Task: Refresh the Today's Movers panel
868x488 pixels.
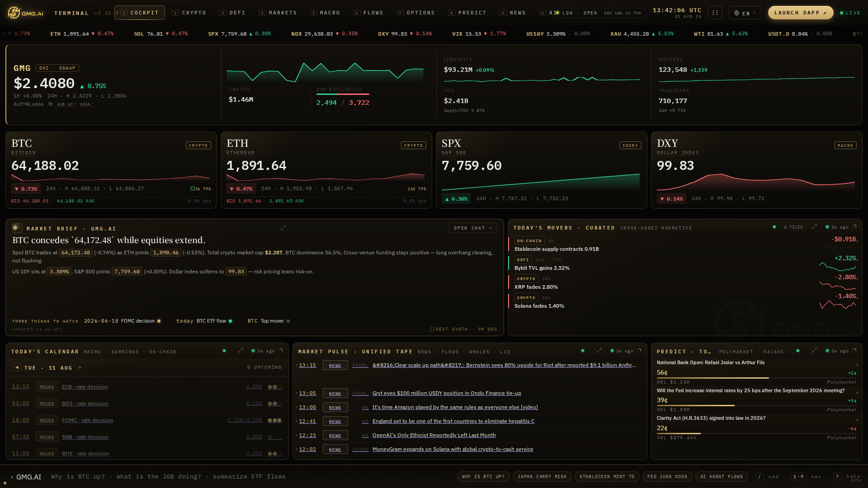Action: [854, 227]
